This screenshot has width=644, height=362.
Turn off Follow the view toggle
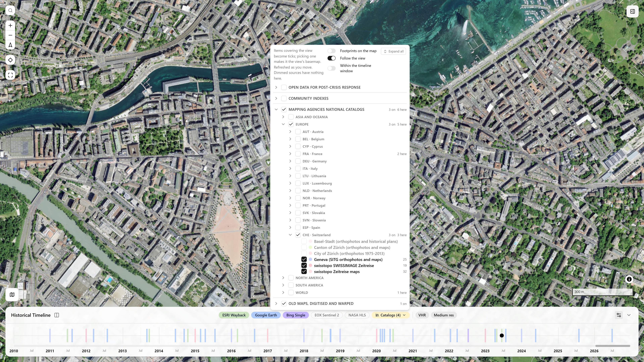(x=332, y=58)
